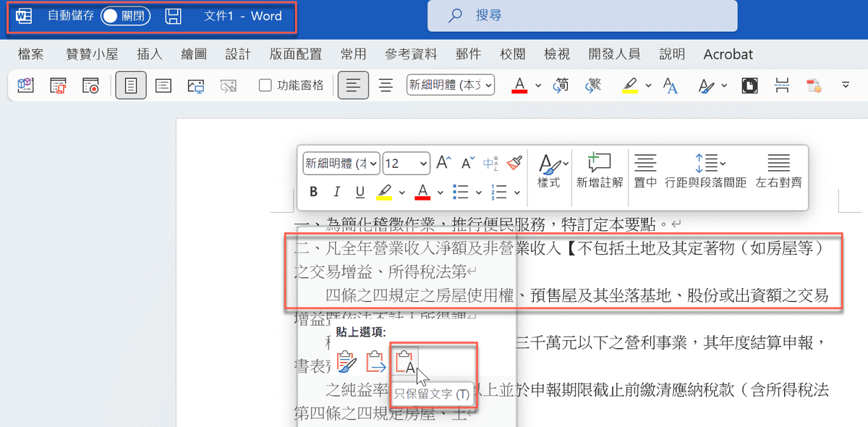Click the Format Painter brush in the mini toolbar

pos(514,163)
